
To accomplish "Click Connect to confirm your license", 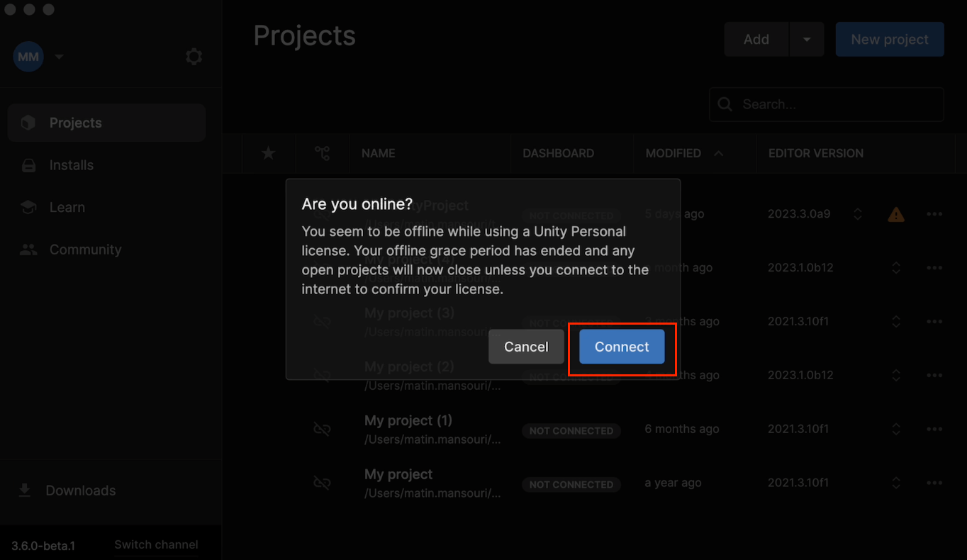I will pyautogui.click(x=621, y=347).
